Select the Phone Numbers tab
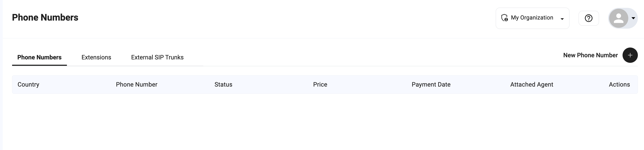The image size is (644, 150). [39, 57]
